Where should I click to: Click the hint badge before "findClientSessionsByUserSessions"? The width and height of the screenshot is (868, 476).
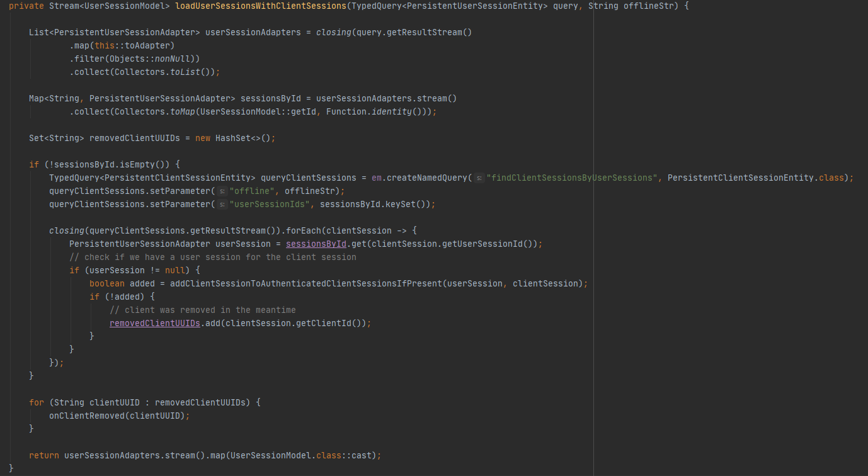point(479,177)
